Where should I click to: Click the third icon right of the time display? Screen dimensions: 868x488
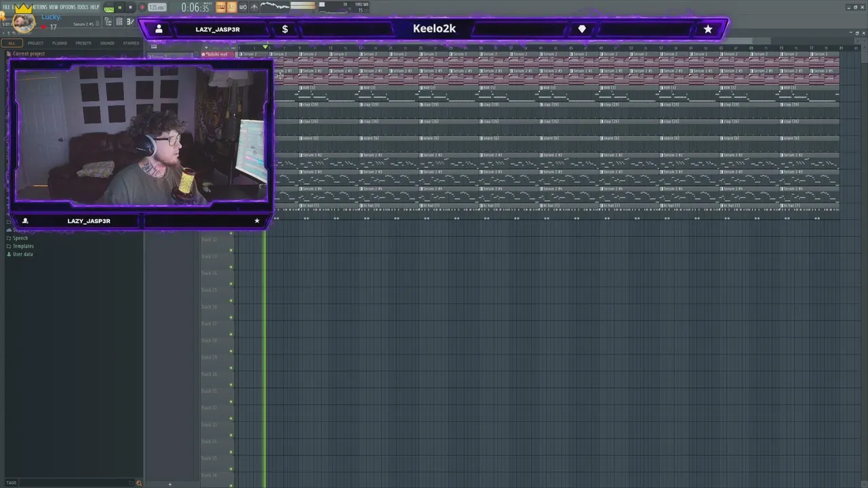click(x=243, y=7)
